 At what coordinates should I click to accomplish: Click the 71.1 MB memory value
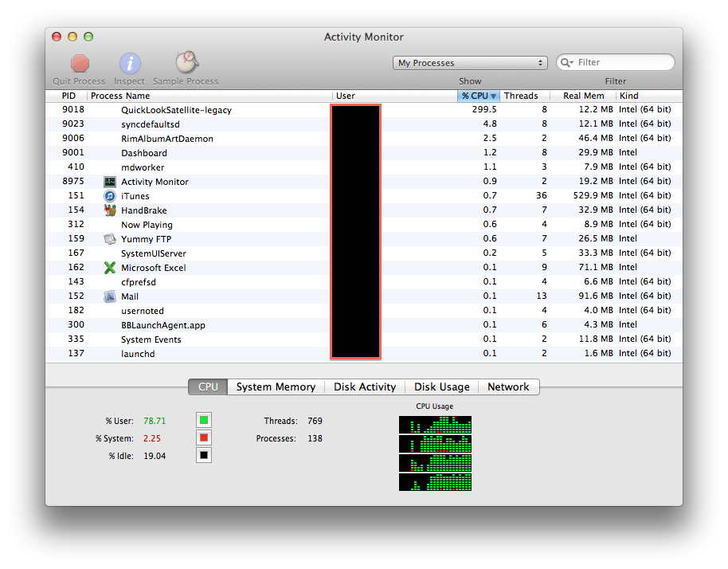pyautogui.click(x=596, y=267)
